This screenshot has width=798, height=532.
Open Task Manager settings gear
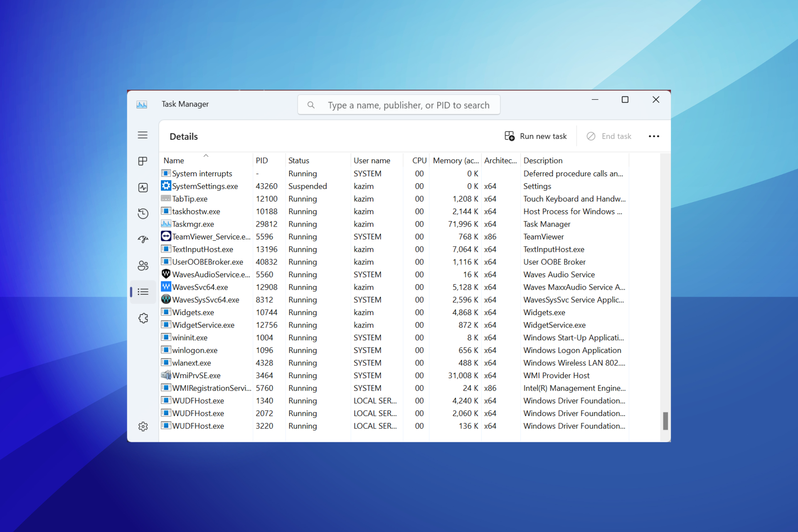click(143, 426)
